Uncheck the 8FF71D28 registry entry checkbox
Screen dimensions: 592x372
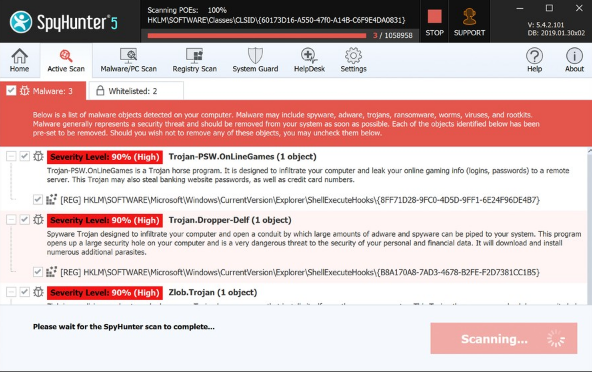[38, 199]
